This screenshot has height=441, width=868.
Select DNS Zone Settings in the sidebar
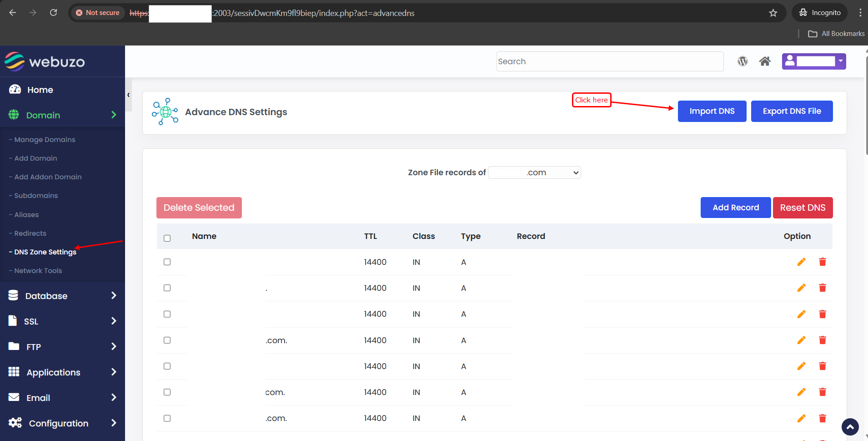[45, 252]
